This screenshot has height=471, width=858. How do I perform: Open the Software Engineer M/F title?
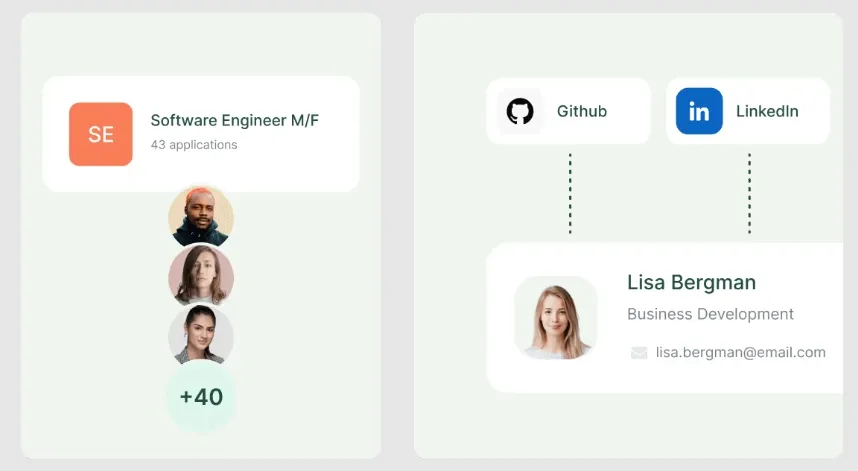point(235,121)
